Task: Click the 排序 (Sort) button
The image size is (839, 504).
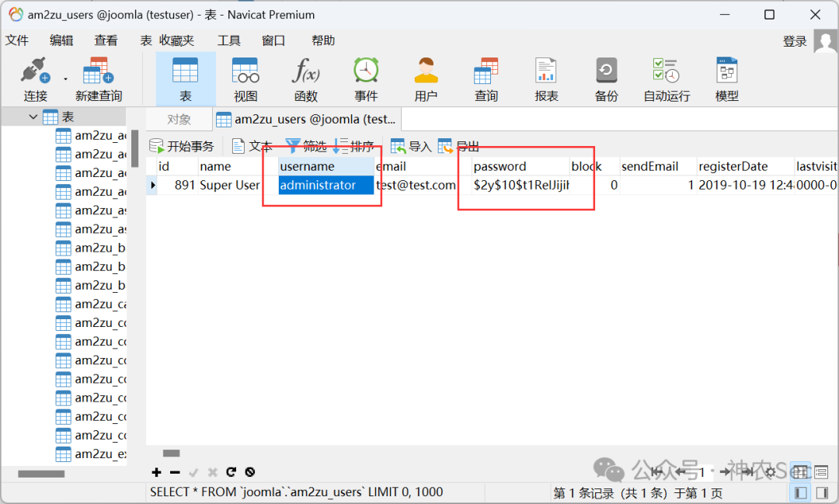Action: coord(353,146)
